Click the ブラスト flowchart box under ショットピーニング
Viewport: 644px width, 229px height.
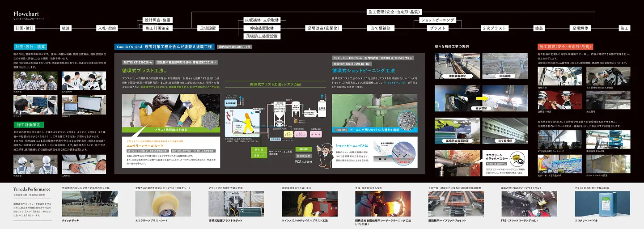[x=437, y=28]
